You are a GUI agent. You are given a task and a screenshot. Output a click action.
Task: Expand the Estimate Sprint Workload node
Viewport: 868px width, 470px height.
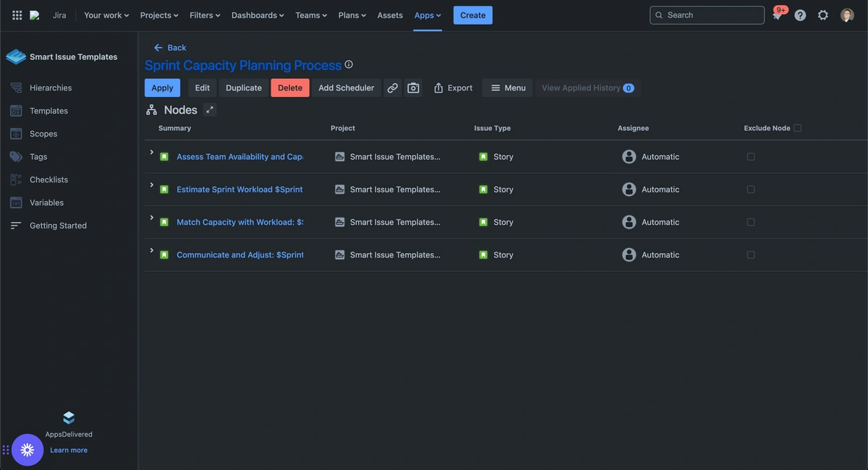152,185
